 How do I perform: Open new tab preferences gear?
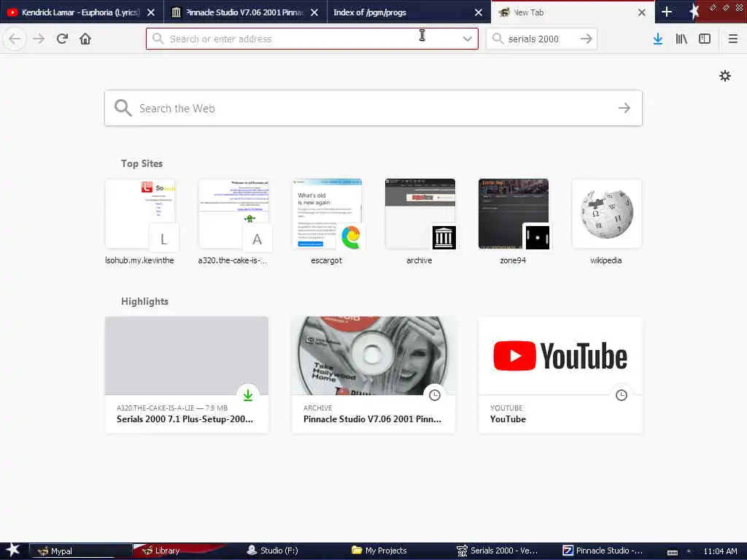(724, 76)
